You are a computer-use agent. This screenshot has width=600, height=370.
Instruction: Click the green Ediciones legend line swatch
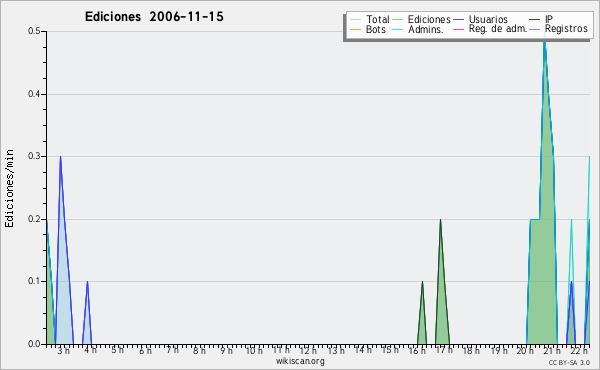pyautogui.click(x=398, y=20)
